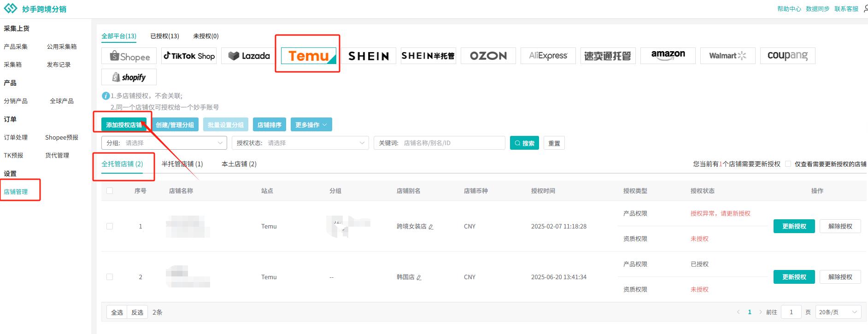This screenshot has height=334, width=868.
Task: Click 批量设置分组 button
Action: coord(226,125)
